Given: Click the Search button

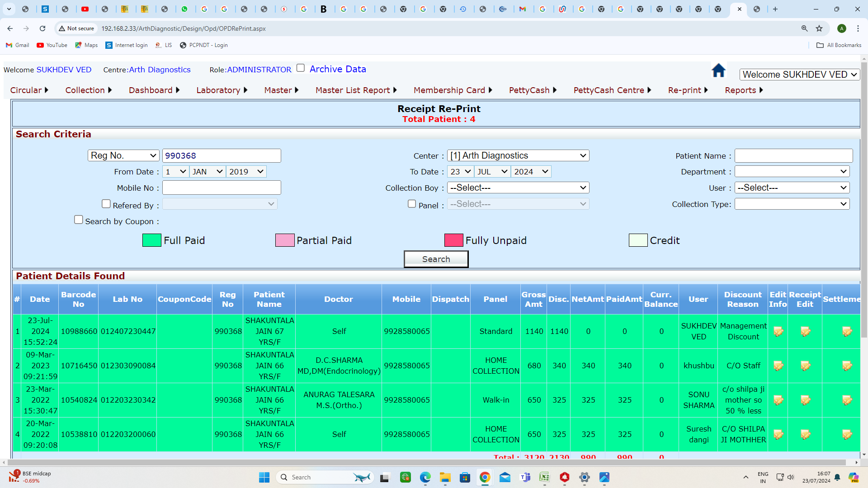Looking at the screenshot, I should [436, 259].
